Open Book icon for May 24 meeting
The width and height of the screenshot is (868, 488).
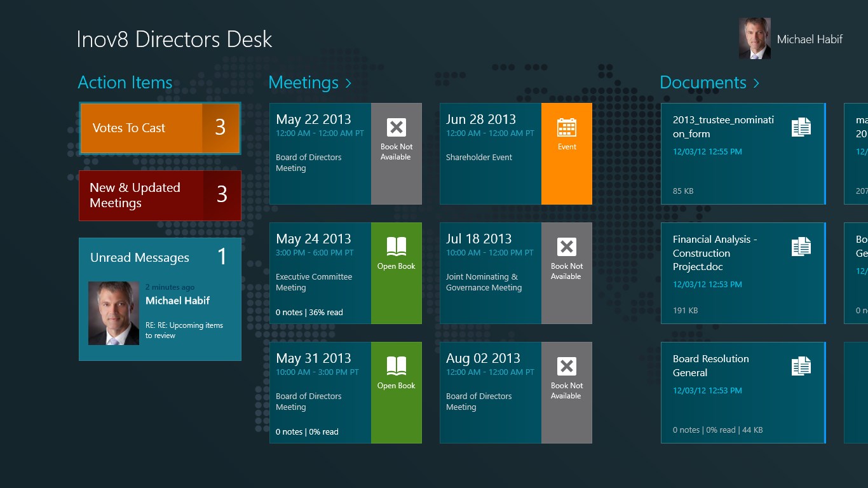coord(397,246)
